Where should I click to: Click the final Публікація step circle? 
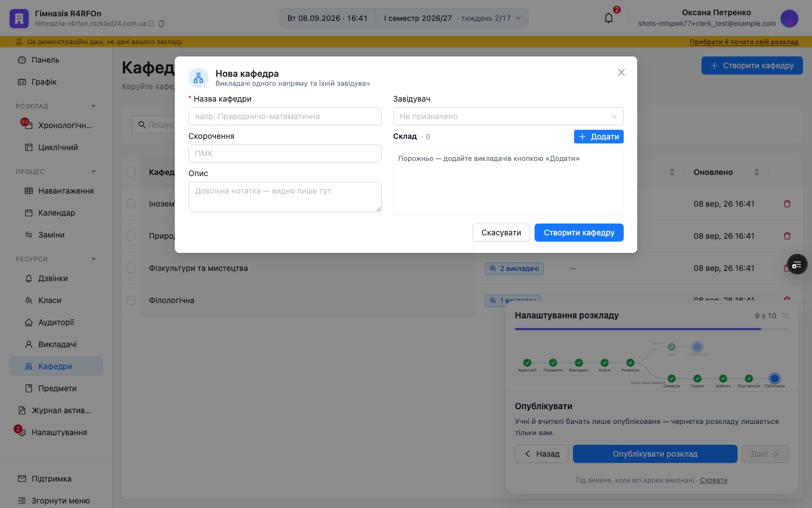tap(775, 378)
